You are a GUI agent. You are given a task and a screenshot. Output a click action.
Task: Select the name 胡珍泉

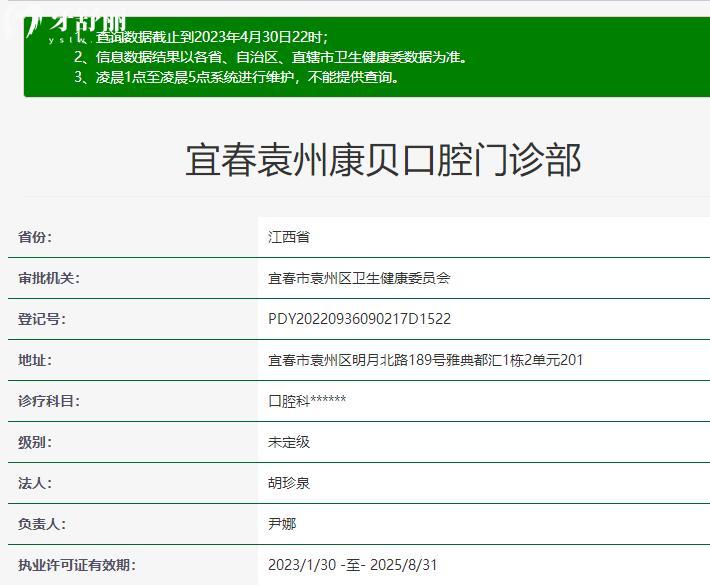point(289,483)
